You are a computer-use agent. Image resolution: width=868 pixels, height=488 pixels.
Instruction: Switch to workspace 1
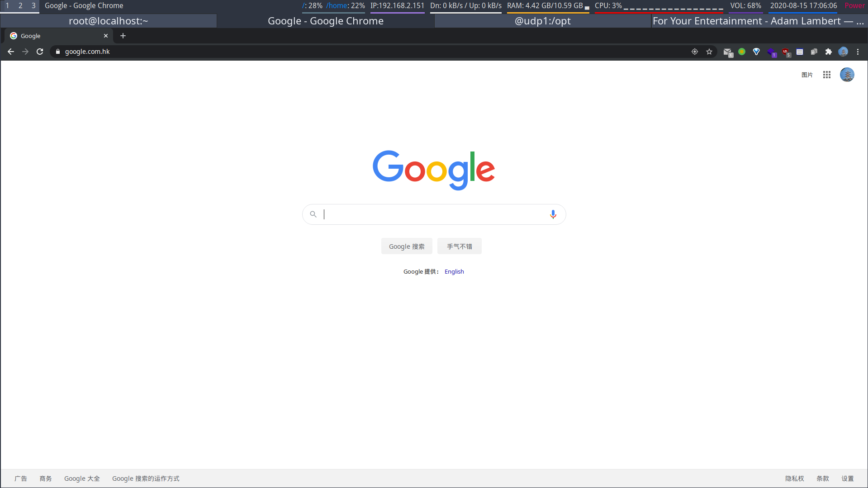(7, 6)
